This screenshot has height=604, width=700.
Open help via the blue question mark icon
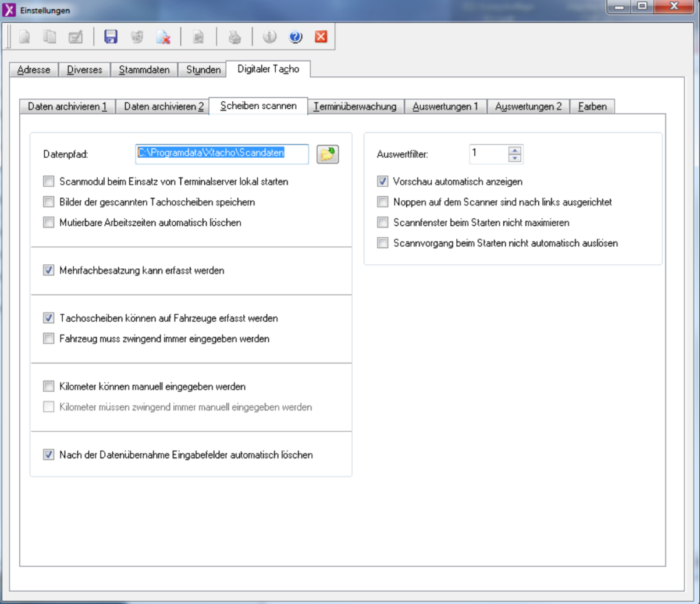[x=296, y=37]
